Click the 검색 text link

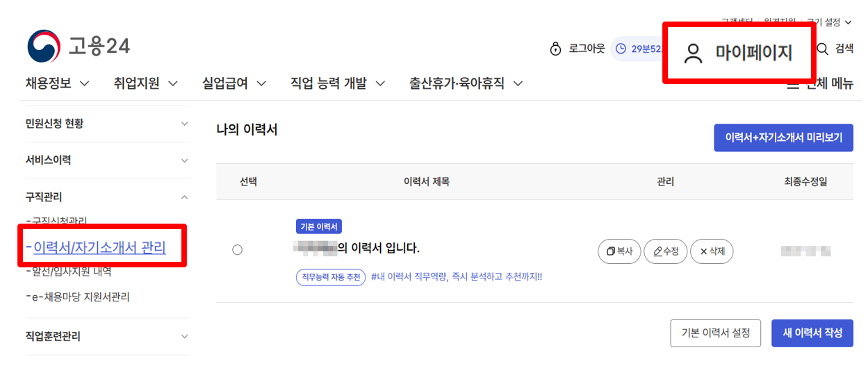pyautogui.click(x=844, y=49)
